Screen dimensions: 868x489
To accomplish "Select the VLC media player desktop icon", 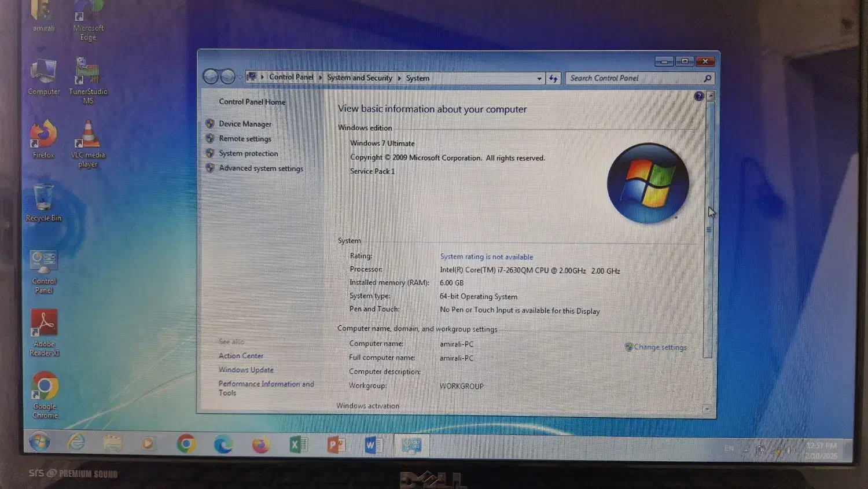I will (x=88, y=144).
